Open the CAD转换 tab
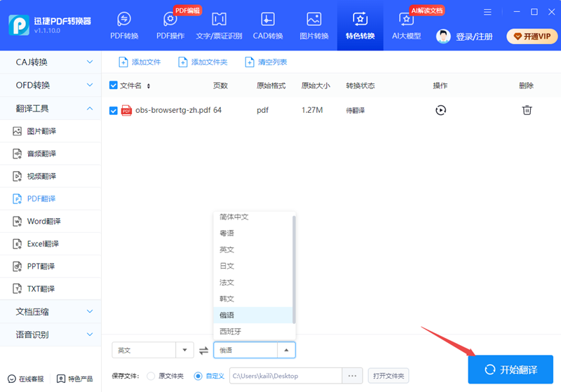Viewport: 561px width, 392px height. (268, 26)
